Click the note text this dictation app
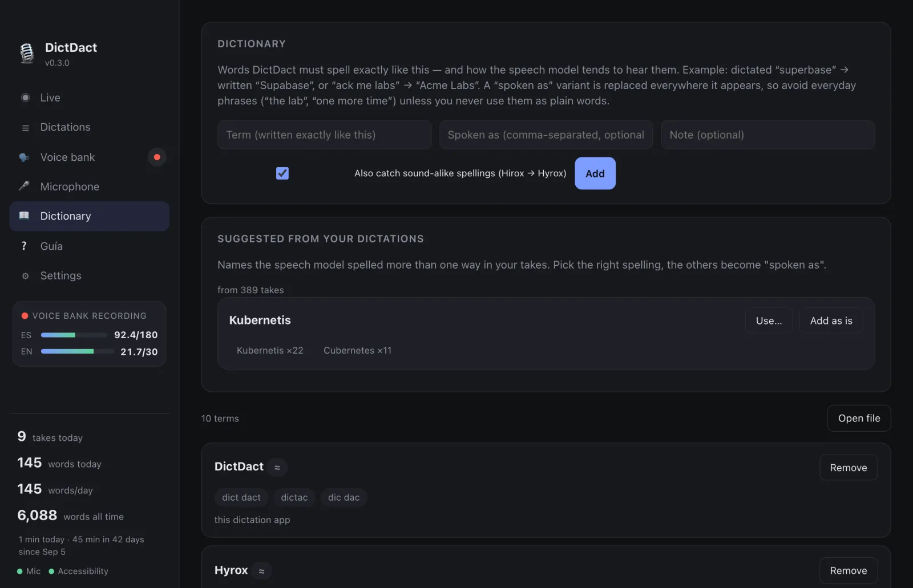This screenshot has height=588, width=913. point(252,520)
